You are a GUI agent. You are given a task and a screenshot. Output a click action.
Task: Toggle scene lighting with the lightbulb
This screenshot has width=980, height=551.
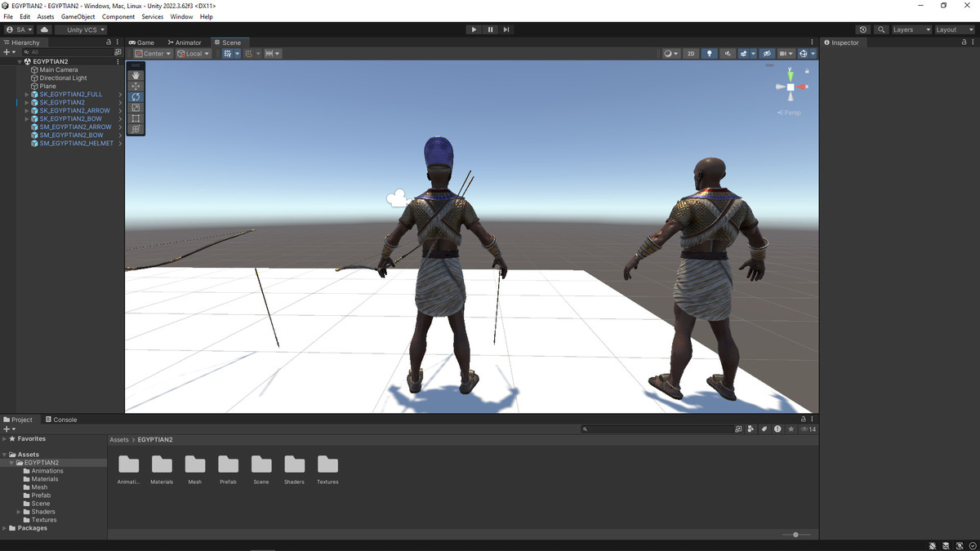[x=709, y=54]
